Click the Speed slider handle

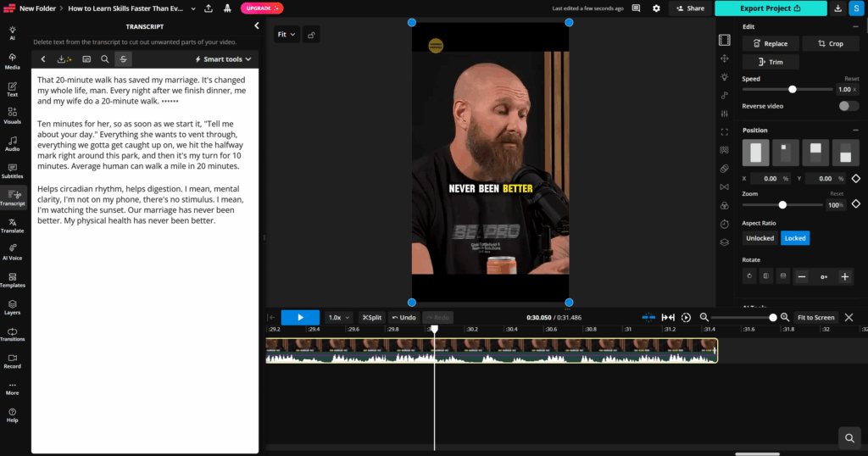point(793,89)
